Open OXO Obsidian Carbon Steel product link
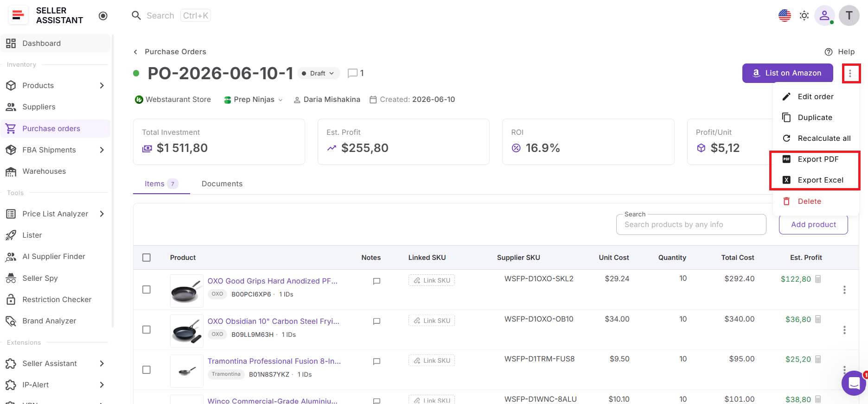Screen dimensions: 868x404 [x=274, y=321]
